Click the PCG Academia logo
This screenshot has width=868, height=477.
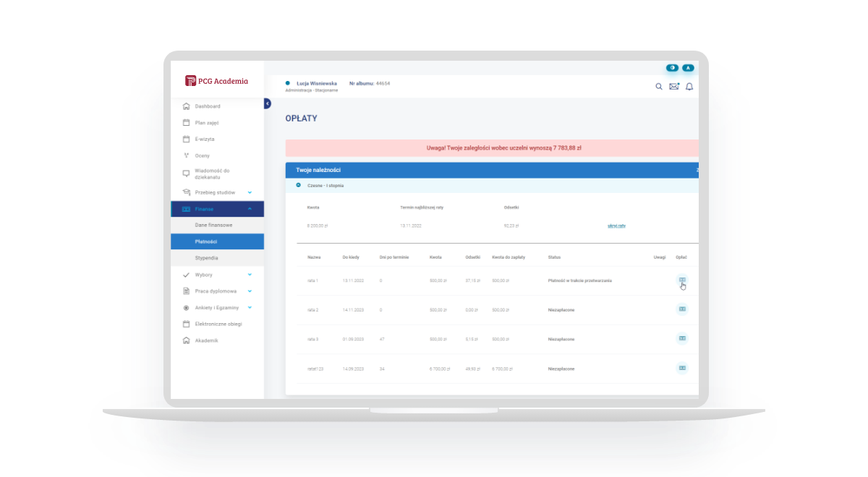pyautogui.click(x=217, y=81)
